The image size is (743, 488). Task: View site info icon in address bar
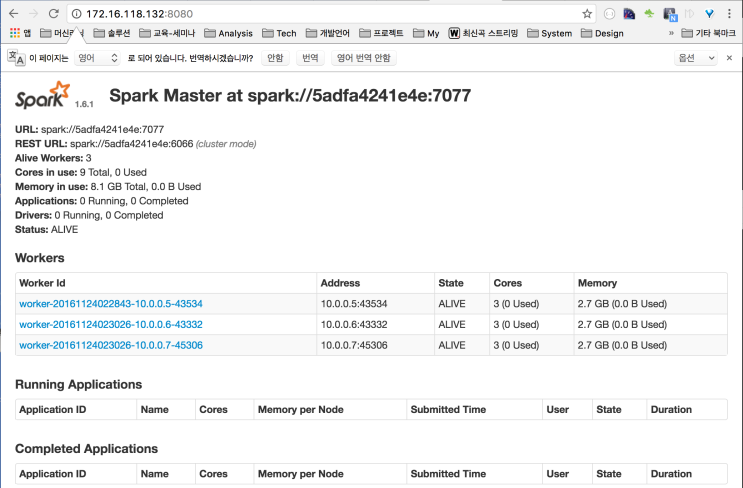[76, 14]
